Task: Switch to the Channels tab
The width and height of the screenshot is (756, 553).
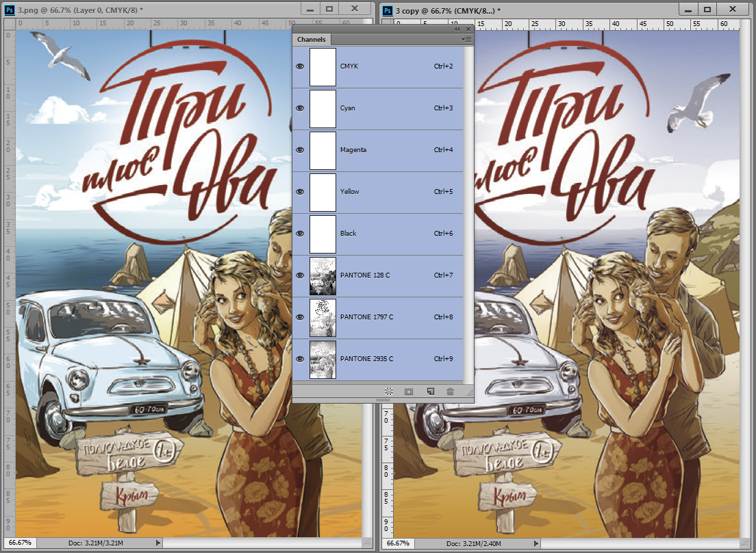Action: [x=311, y=40]
